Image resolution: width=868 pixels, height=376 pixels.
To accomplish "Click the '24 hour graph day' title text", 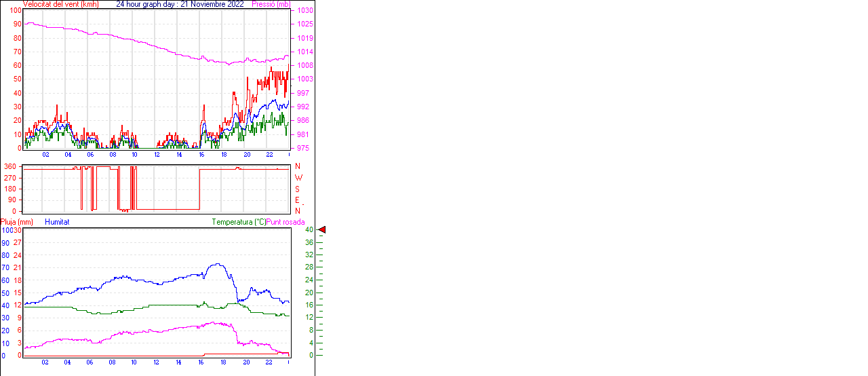I will [x=180, y=4].
